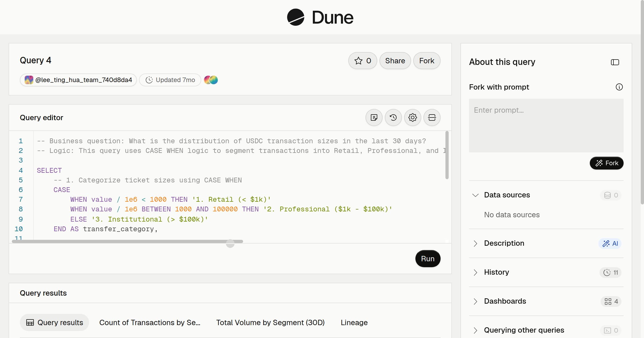
Task: Generate Description with AI
Action: pyautogui.click(x=610, y=243)
